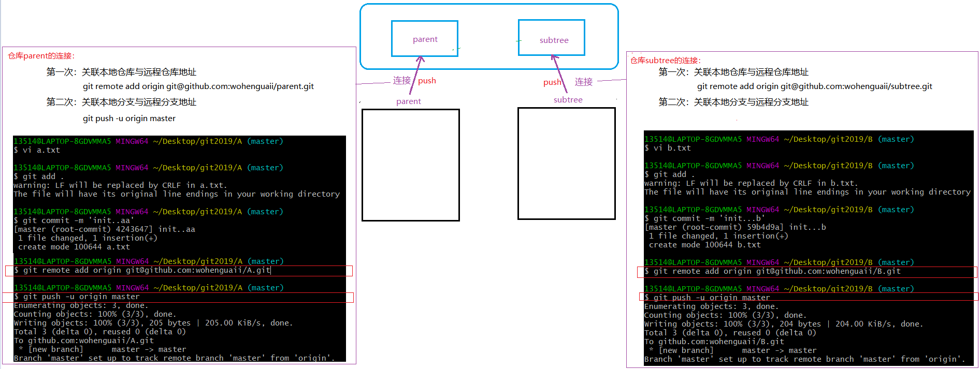Click the "push" label beside the parent arrow
The height and width of the screenshot is (369, 980).
tap(427, 81)
